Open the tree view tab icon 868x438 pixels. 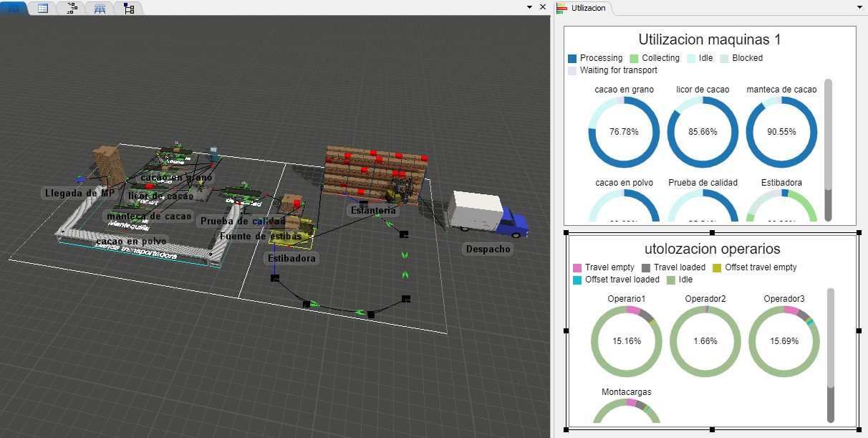point(129,8)
